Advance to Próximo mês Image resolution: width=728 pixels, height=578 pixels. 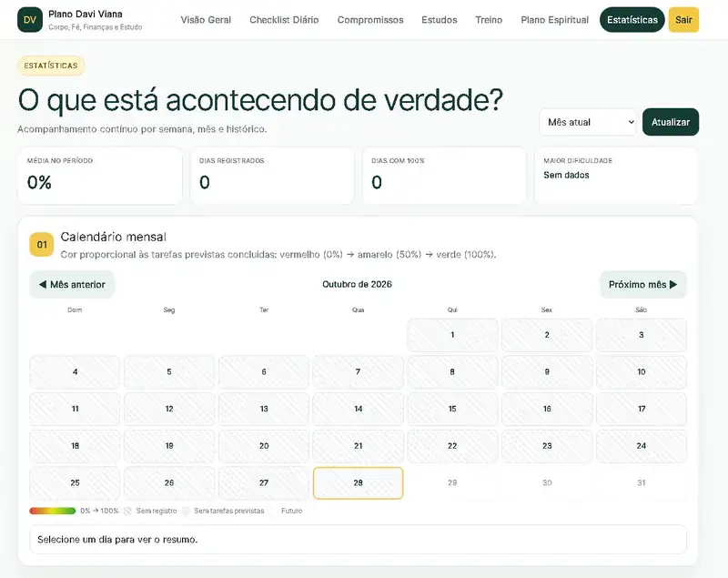643,285
